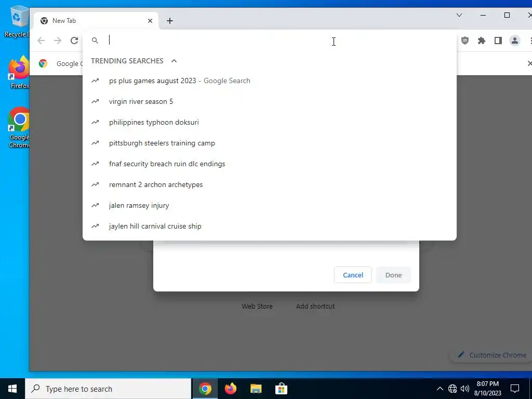Launch Firefox from the taskbar

[x=230, y=389]
